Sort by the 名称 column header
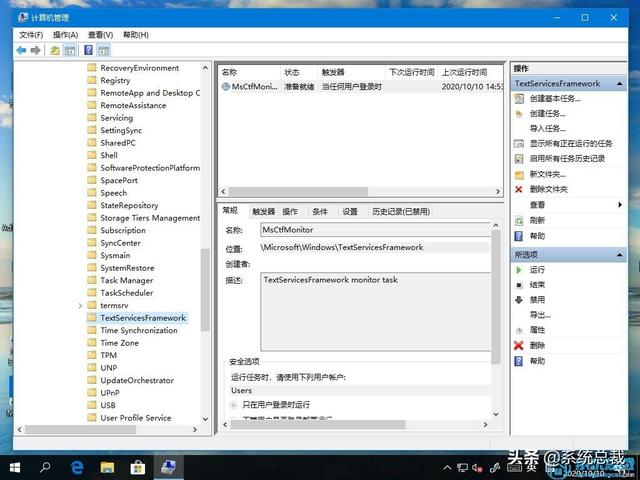Image resolution: width=640 pixels, height=480 pixels. [x=250, y=72]
